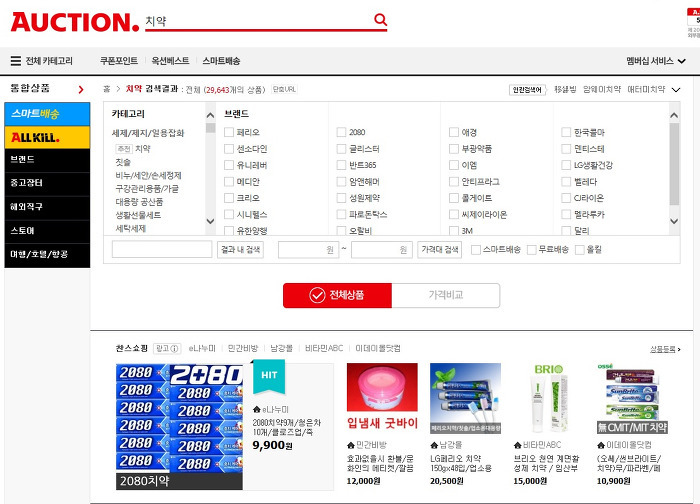Click the magnifier search icon
700x504 pixels.
380,20
